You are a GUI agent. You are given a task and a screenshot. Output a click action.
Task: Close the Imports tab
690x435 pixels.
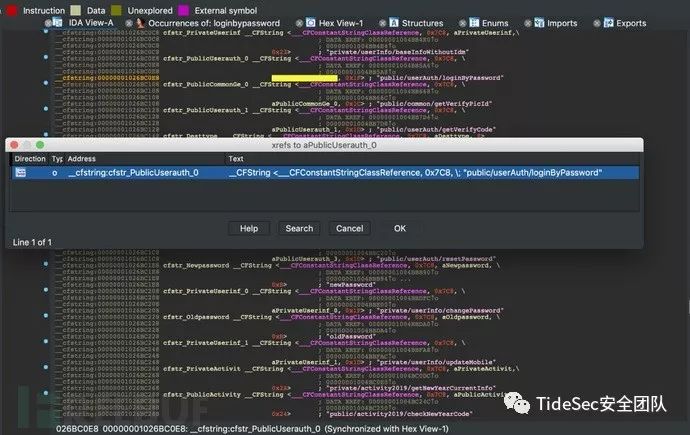pyautogui.click(x=528, y=23)
